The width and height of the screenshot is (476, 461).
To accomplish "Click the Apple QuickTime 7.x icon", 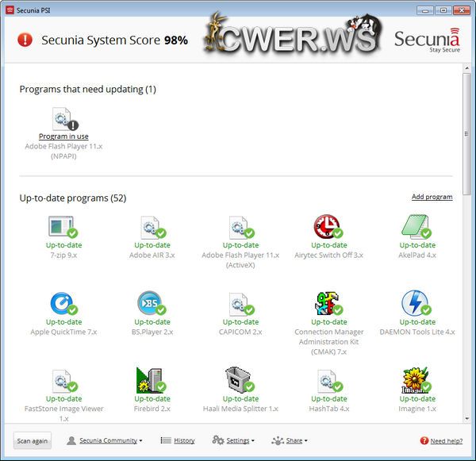I will point(62,304).
